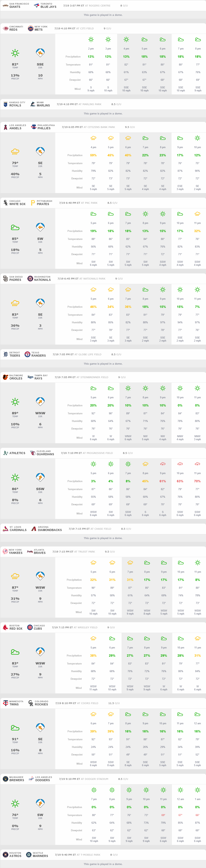Click the New York Yankees logo
This screenshot has height=868, width=206.
click(x=5, y=552)
